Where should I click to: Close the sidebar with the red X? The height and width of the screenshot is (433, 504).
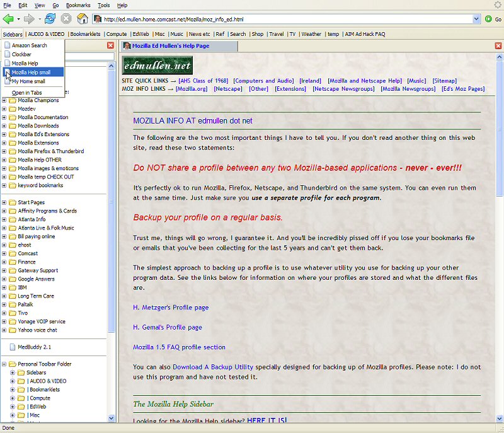[110, 45]
